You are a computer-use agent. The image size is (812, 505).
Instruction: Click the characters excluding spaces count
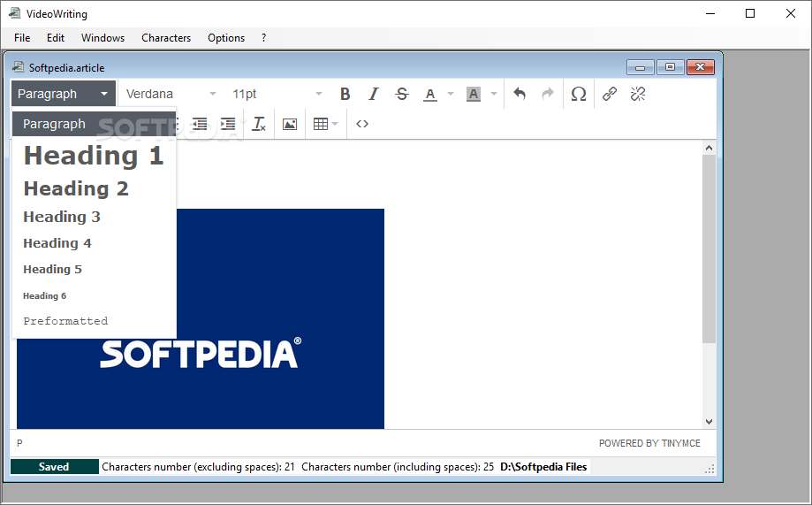click(198, 467)
